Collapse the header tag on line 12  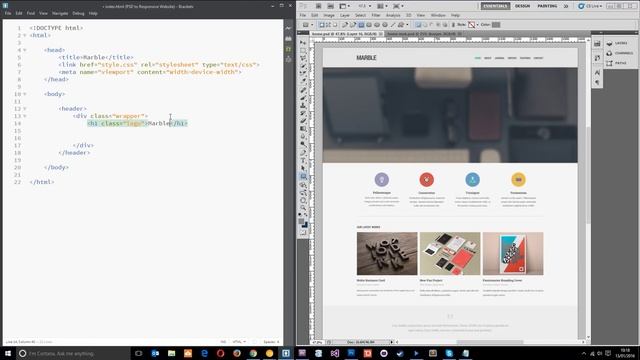click(x=24, y=109)
